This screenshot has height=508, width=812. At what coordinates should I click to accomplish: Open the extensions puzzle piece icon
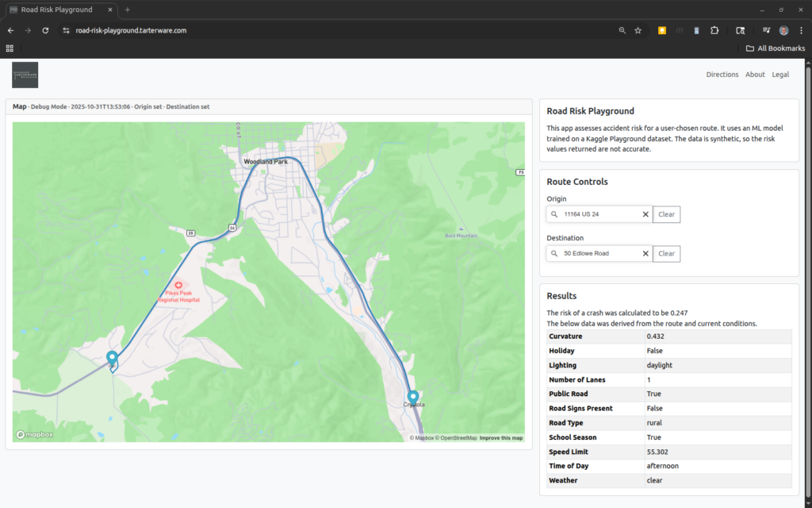click(714, 30)
